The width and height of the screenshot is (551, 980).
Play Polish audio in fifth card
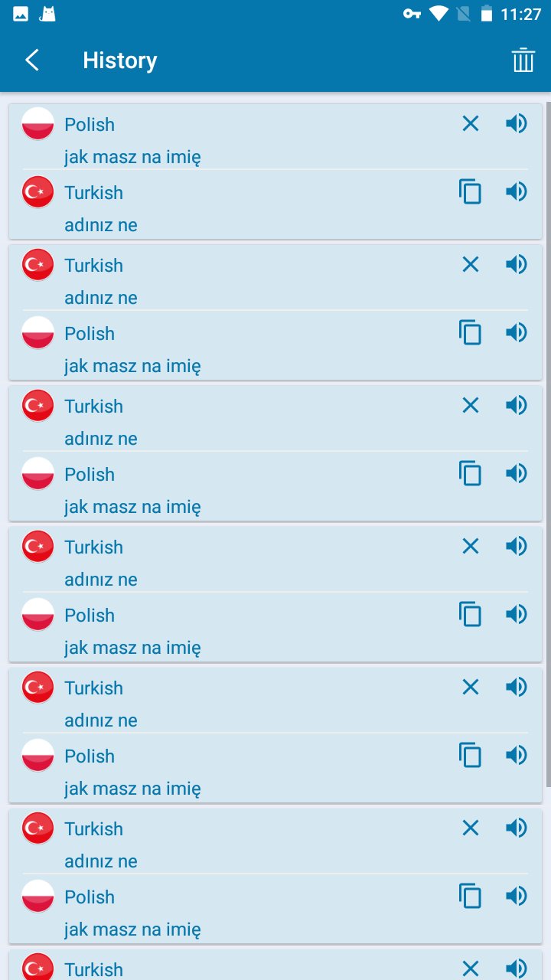[517, 755]
